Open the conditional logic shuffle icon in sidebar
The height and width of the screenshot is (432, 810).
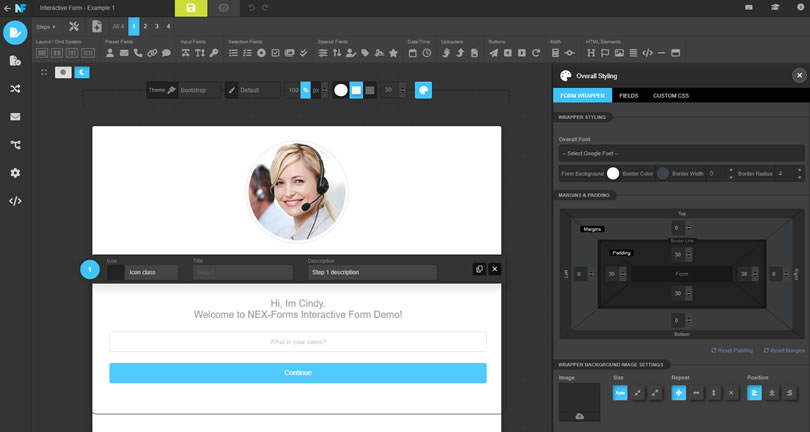15,89
